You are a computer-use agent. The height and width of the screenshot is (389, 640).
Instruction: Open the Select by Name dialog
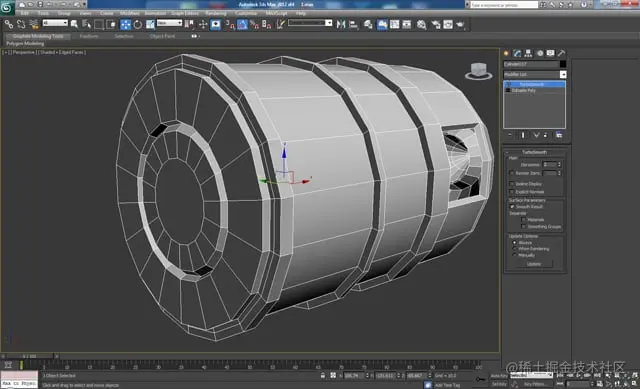[86, 24]
